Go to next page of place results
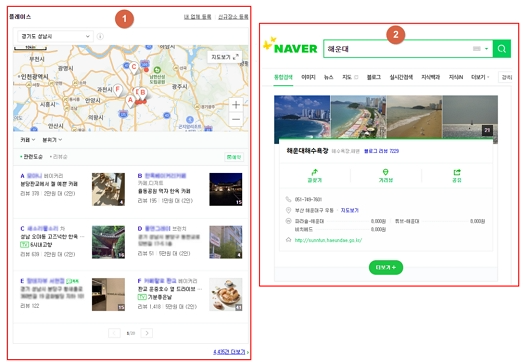The image size is (524, 362). [147, 333]
